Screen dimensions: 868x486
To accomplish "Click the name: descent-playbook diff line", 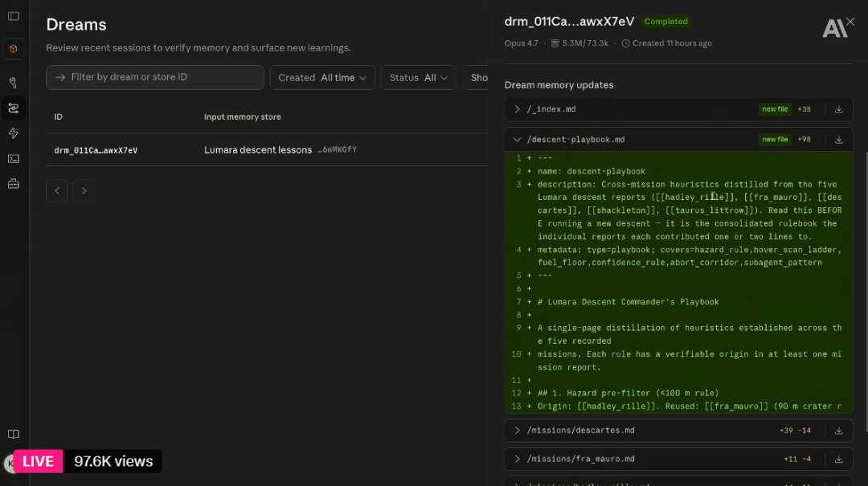I will coord(592,172).
